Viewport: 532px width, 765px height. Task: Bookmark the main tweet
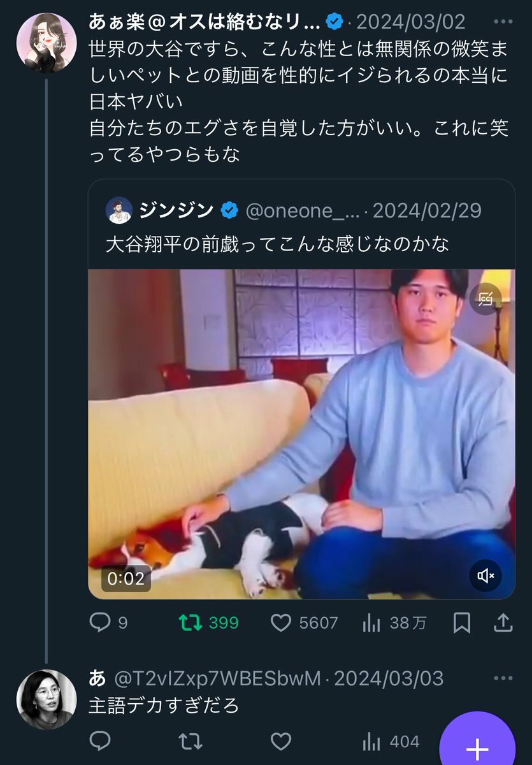pos(461,622)
